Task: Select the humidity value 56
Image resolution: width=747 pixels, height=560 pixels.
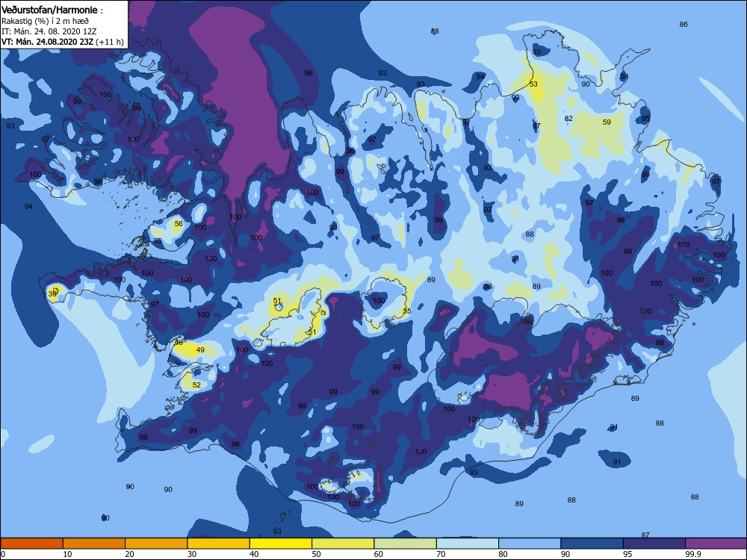Action: click(x=179, y=223)
